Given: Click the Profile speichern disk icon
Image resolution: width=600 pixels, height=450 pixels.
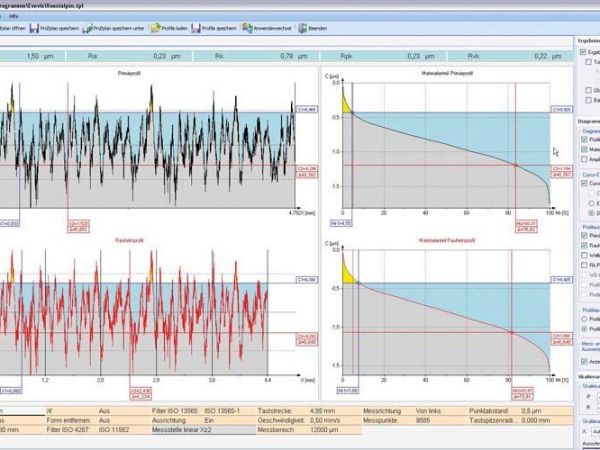Looking at the screenshot, I should 196,28.
